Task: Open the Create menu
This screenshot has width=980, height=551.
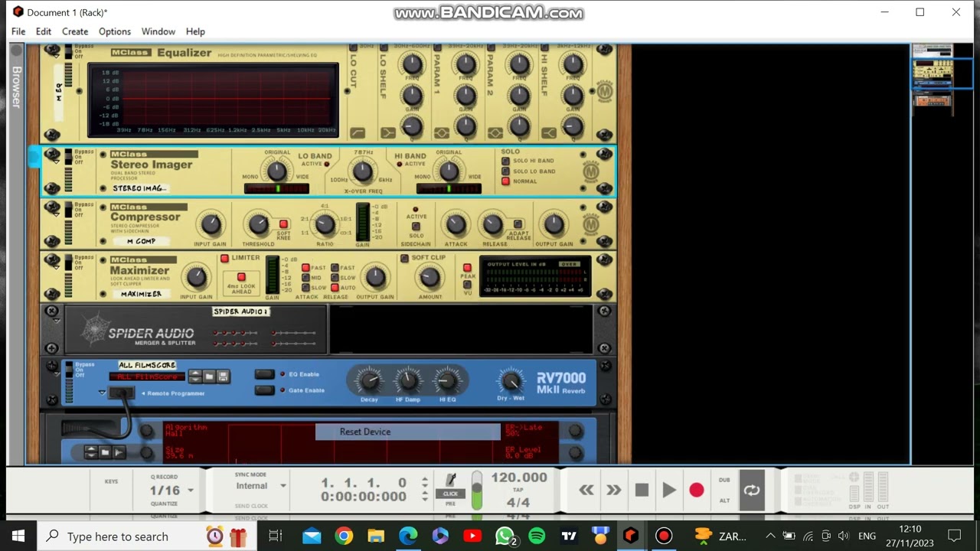Action: coord(75,31)
